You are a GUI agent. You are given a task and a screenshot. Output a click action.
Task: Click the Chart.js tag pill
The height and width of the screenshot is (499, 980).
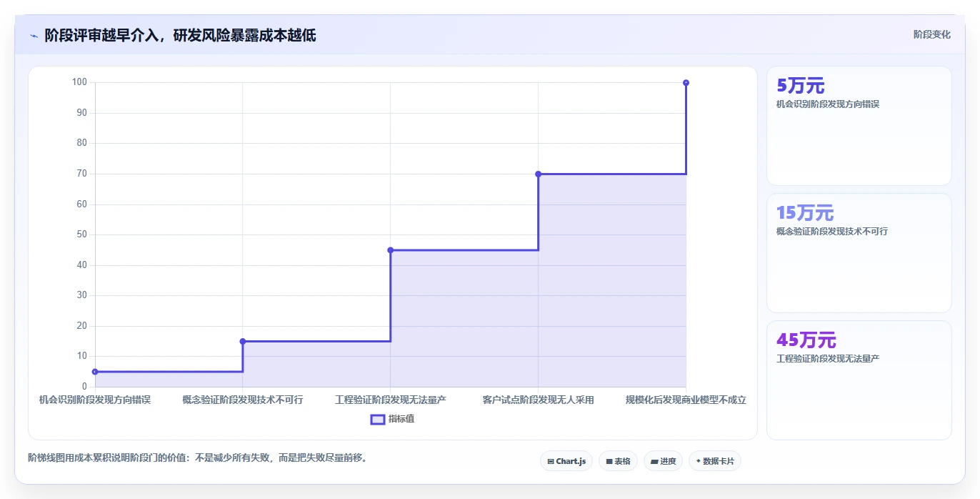[x=566, y=461]
